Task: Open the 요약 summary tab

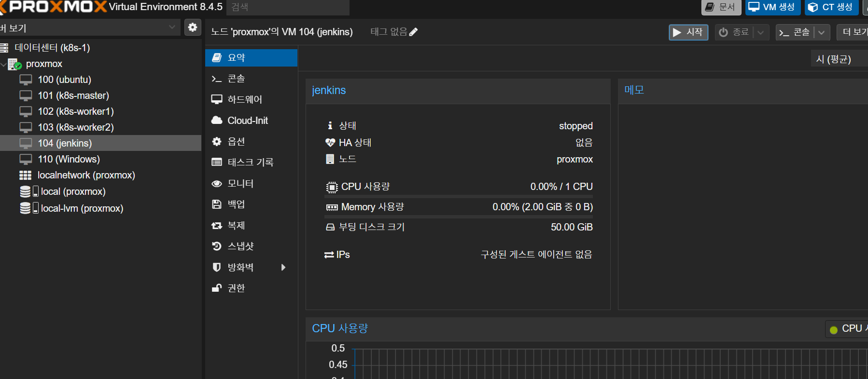Action: point(251,58)
